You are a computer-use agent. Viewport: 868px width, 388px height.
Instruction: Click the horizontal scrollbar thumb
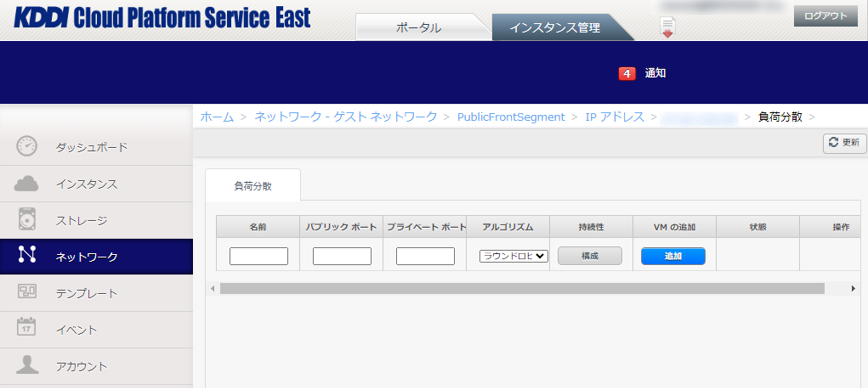(x=522, y=288)
